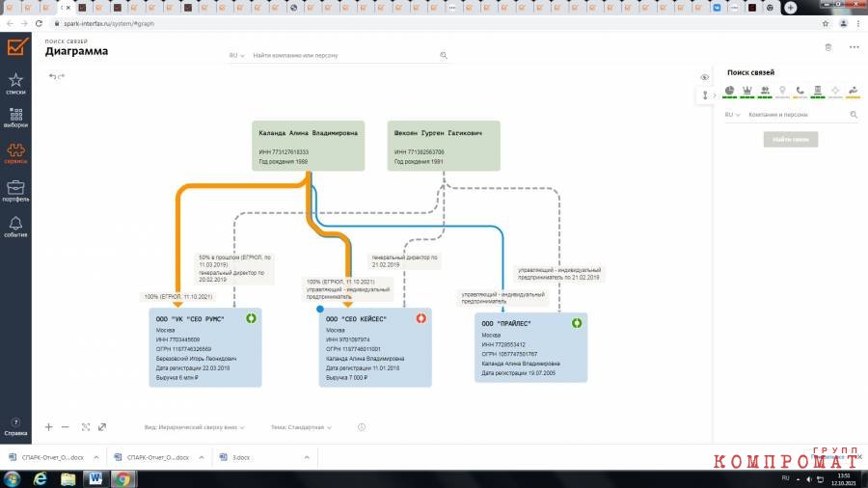Select the ООО ПРАЙЛЕС company card
868x488 pixels.
pos(530,347)
